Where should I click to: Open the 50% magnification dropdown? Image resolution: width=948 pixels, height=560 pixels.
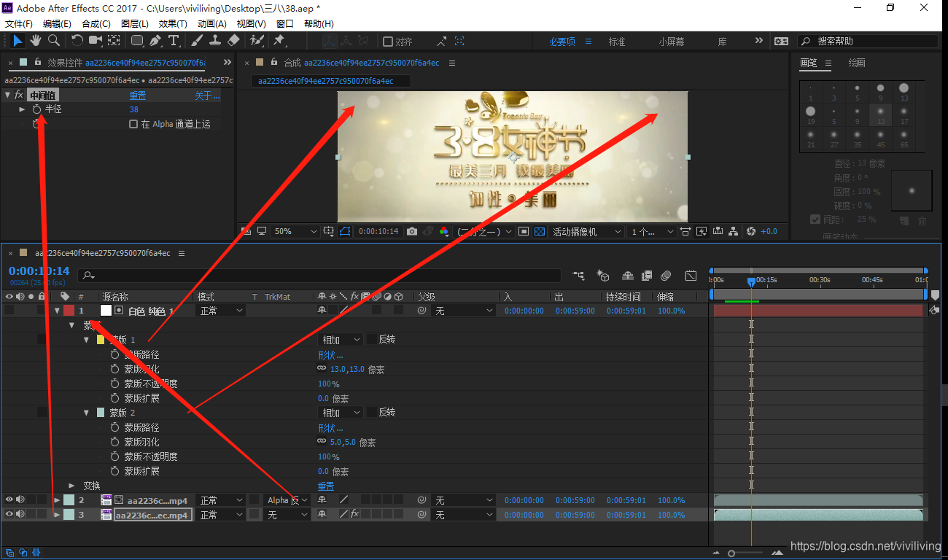click(x=295, y=231)
